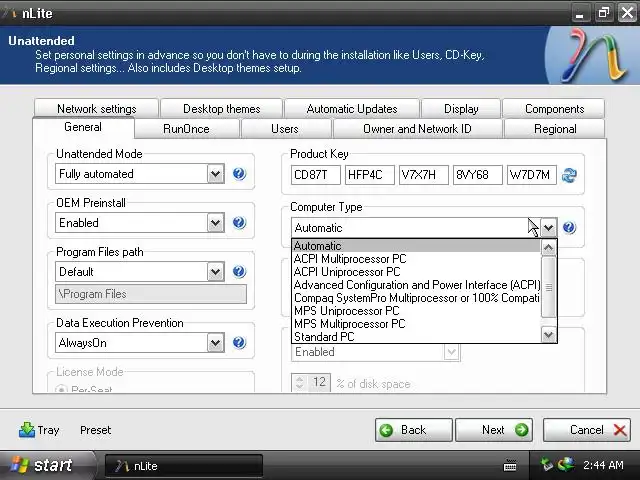Viewport: 640px width, 480px height.
Task: Click the safely remove hardware tray icon
Action: (x=547, y=465)
